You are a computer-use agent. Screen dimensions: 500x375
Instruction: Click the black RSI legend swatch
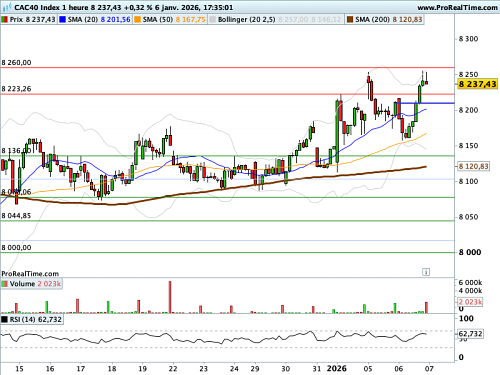(x=5, y=319)
